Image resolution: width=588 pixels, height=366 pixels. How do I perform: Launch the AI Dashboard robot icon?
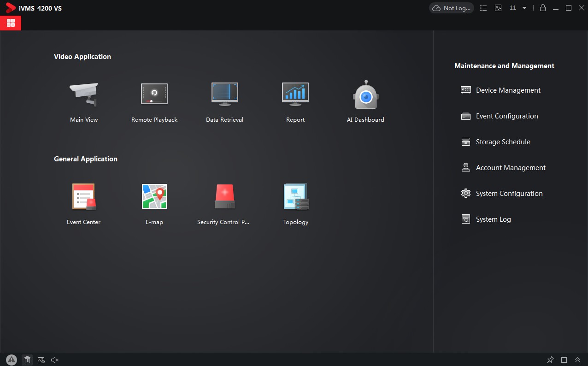(365, 95)
